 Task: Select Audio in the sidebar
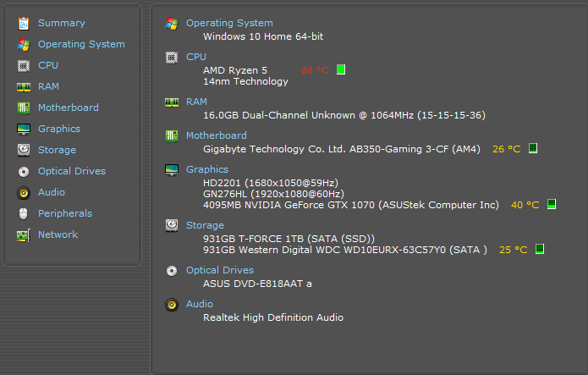pos(52,192)
